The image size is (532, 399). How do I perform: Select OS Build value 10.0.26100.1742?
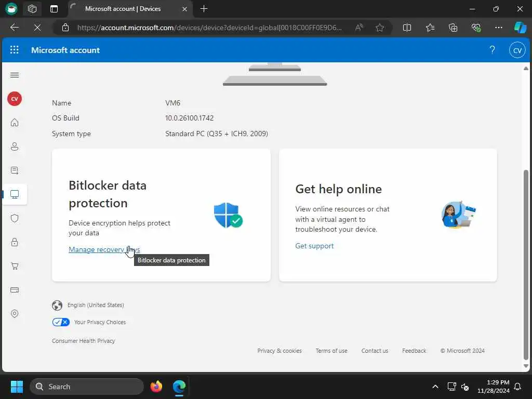point(189,118)
